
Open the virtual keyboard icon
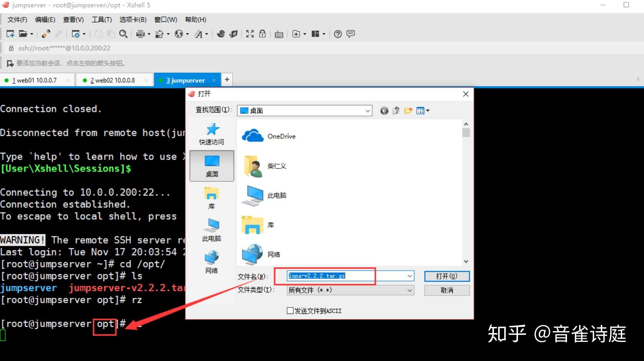[x=279, y=34]
